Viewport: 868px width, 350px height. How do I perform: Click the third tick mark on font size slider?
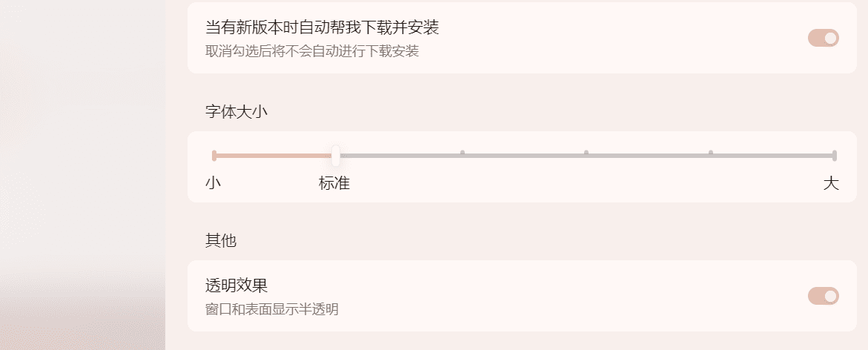(x=463, y=155)
